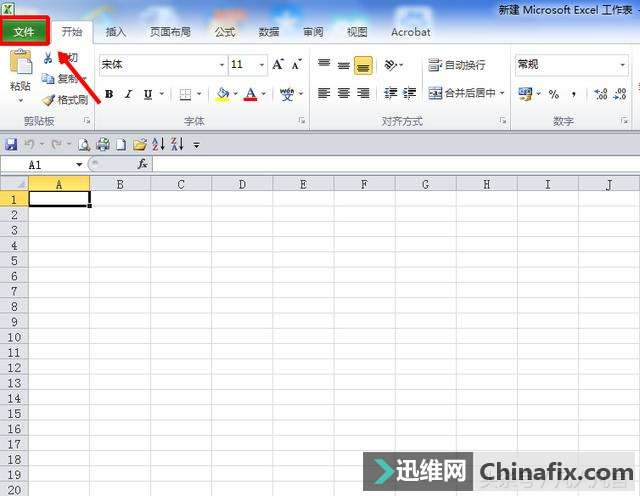Open the 数据 ribbon tab
The image size is (640, 496).
click(269, 32)
